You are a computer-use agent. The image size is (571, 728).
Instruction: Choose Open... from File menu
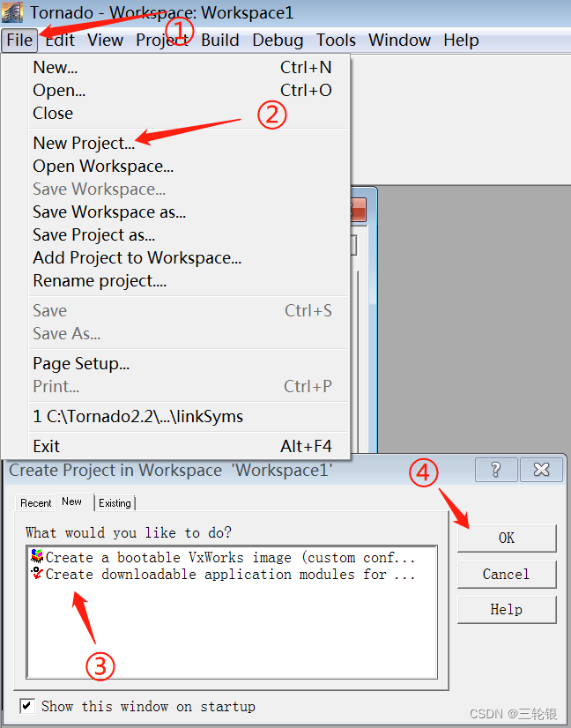(189, 91)
